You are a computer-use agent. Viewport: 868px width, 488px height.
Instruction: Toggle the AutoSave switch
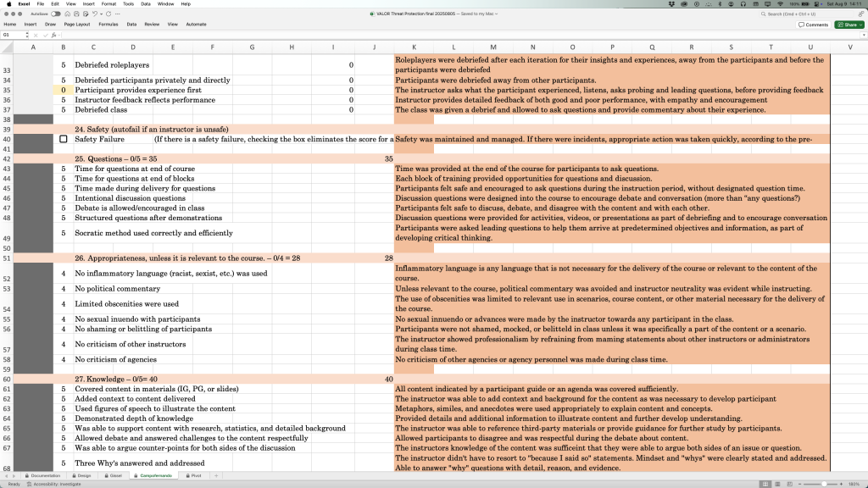coord(56,14)
